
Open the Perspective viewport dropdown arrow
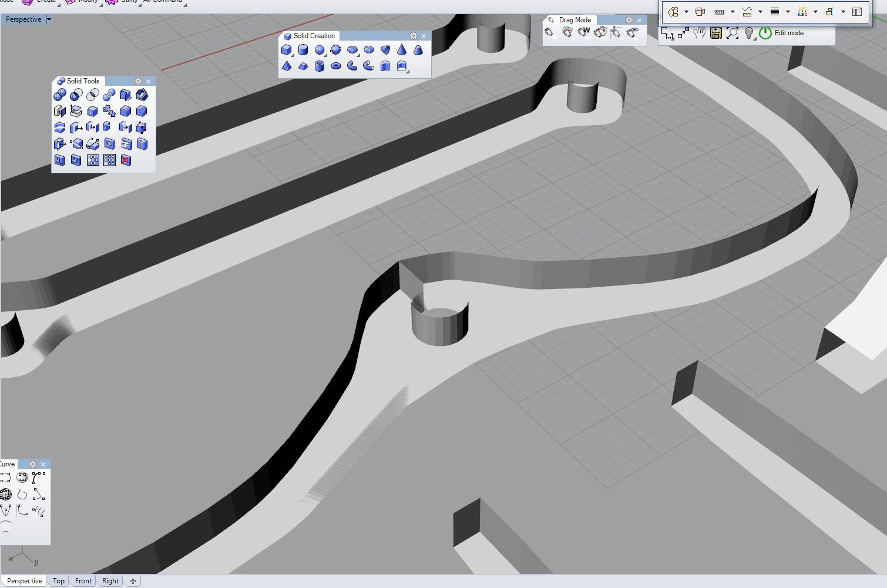tap(49, 19)
